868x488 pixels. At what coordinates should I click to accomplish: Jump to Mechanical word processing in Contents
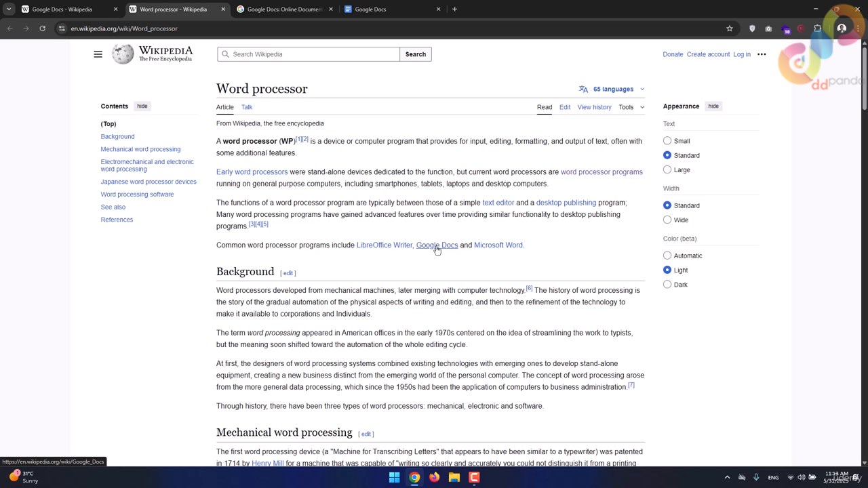click(x=140, y=149)
